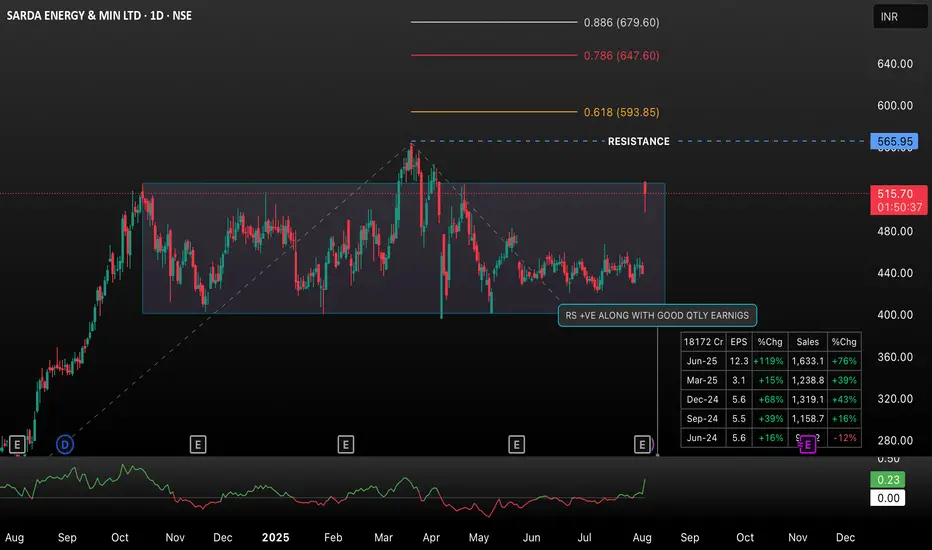Click the +76% sales change value
The image size is (932, 550).
[x=844, y=361]
